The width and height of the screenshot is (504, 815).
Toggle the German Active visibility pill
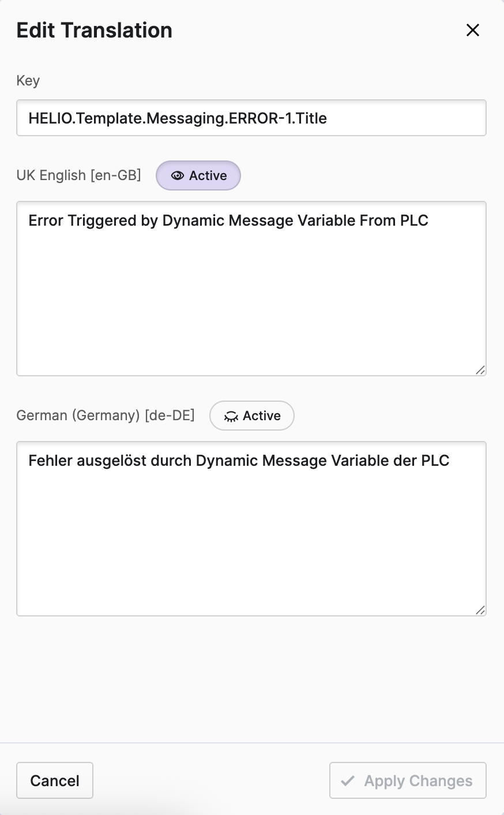click(252, 416)
